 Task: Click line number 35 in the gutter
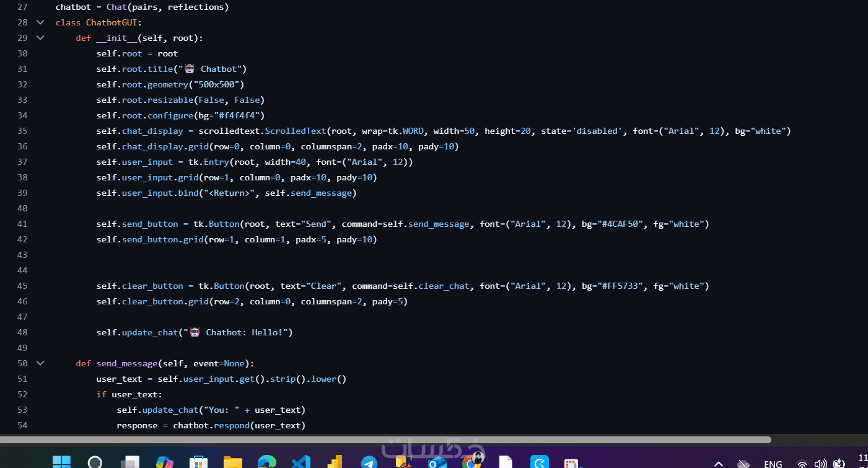click(x=22, y=131)
